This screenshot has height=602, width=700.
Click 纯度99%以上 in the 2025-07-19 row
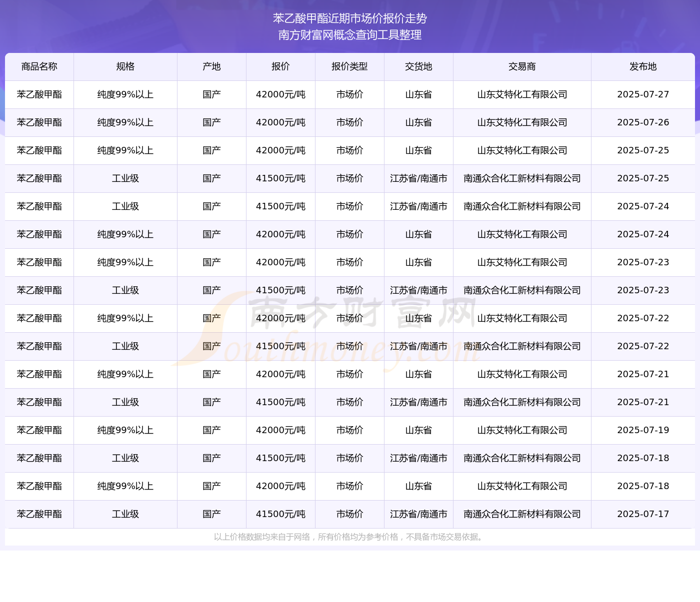click(x=125, y=430)
